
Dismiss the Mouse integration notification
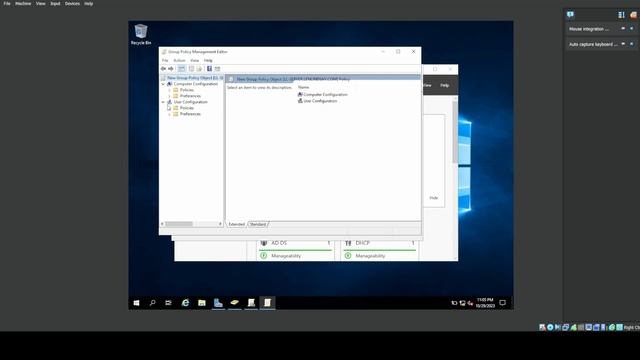631,29
